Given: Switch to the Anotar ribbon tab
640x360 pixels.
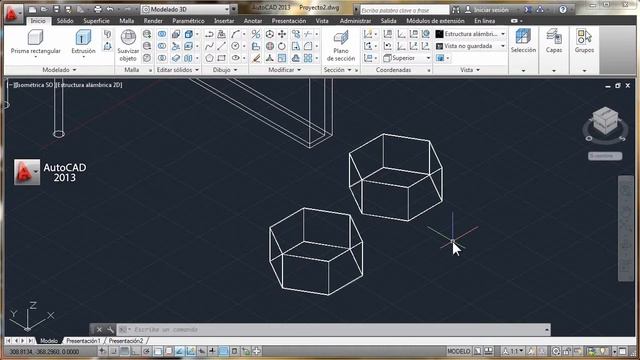Looking at the screenshot, I should 253,20.
